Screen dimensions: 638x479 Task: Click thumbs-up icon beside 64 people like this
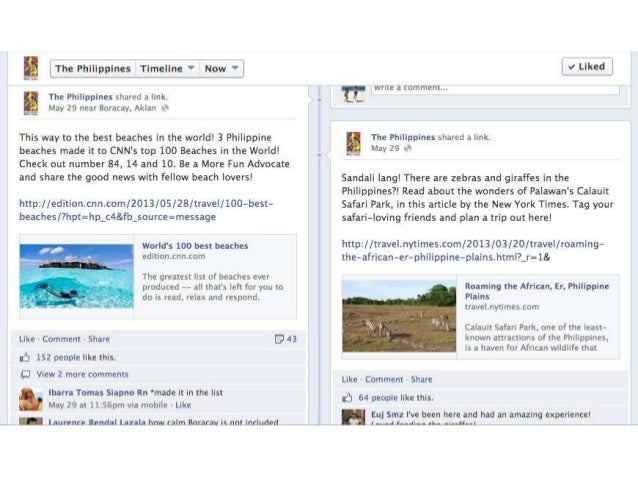pyautogui.click(x=347, y=398)
